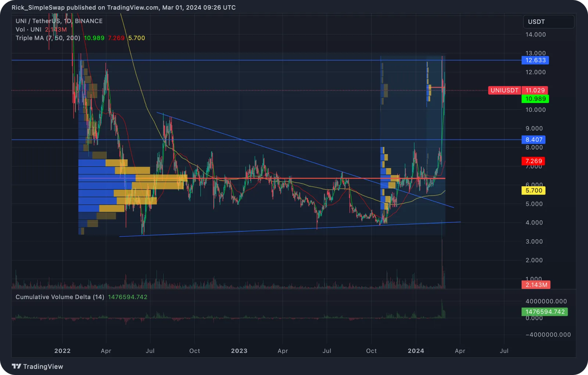The width and height of the screenshot is (588, 375).
Task: Click the Triple MA (7, 50, 200) indicator label
Action: point(48,38)
